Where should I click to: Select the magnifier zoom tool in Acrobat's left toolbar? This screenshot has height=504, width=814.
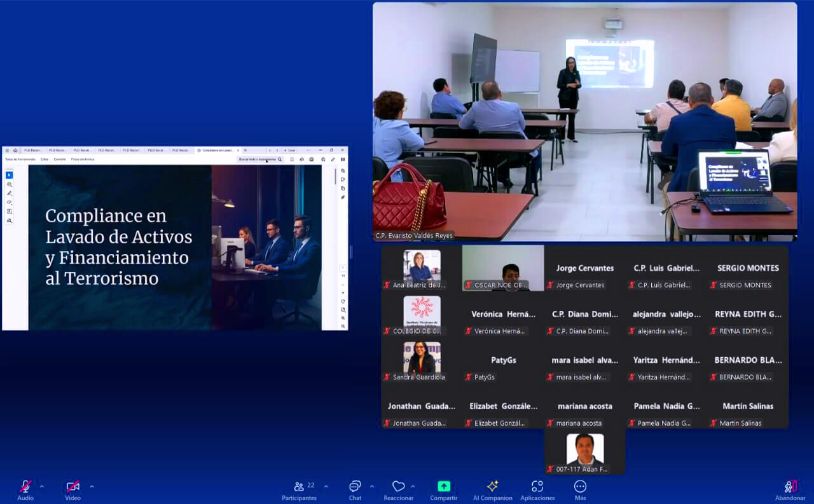click(10, 184)
